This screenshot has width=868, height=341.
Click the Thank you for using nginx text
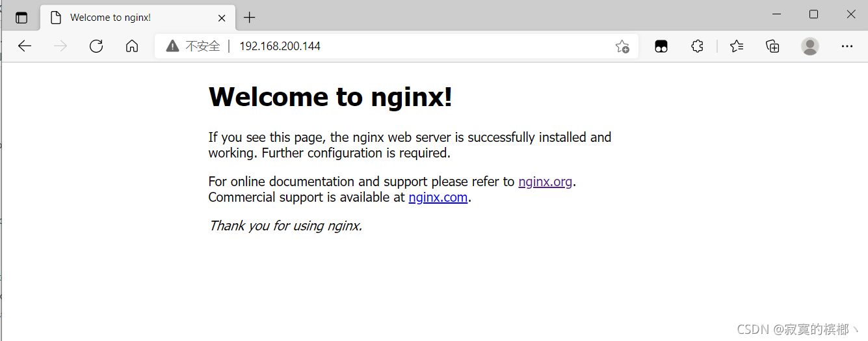click(x=285, y=226)
